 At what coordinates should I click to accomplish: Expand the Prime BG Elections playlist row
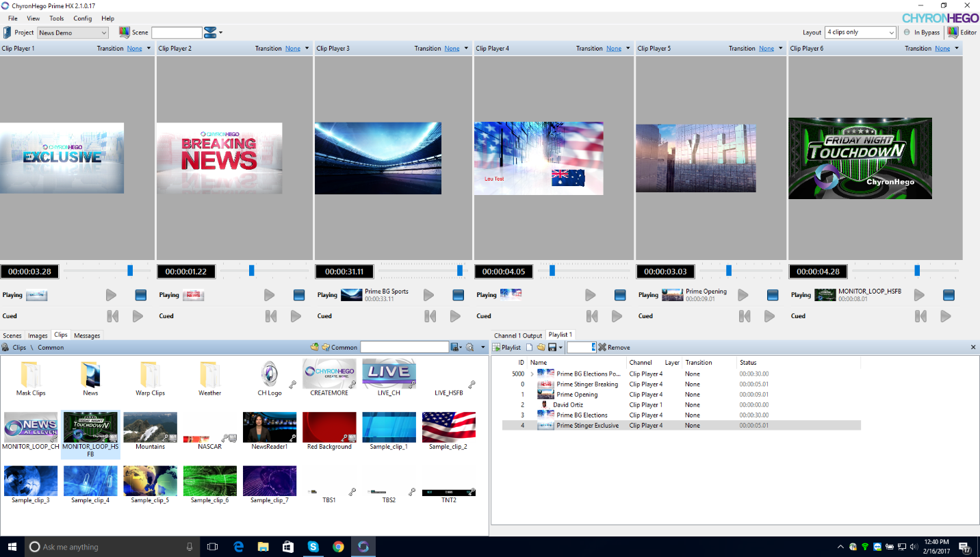[532, 374]
